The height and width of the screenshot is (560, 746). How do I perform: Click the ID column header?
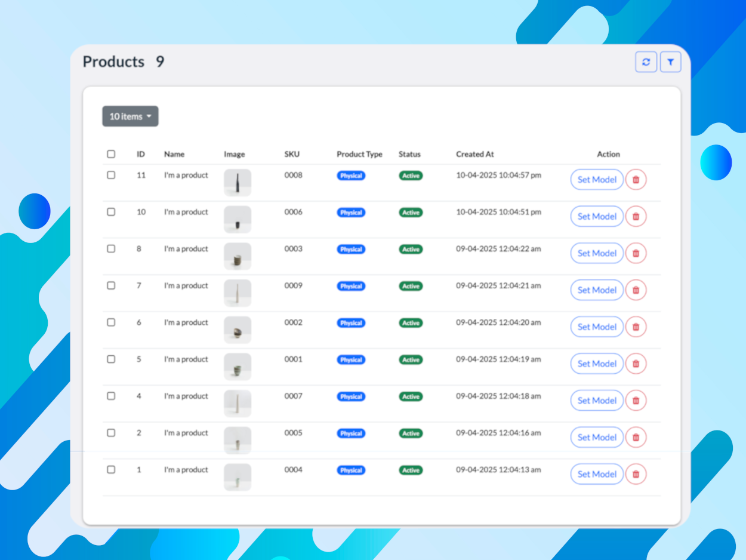click(141, 154)
